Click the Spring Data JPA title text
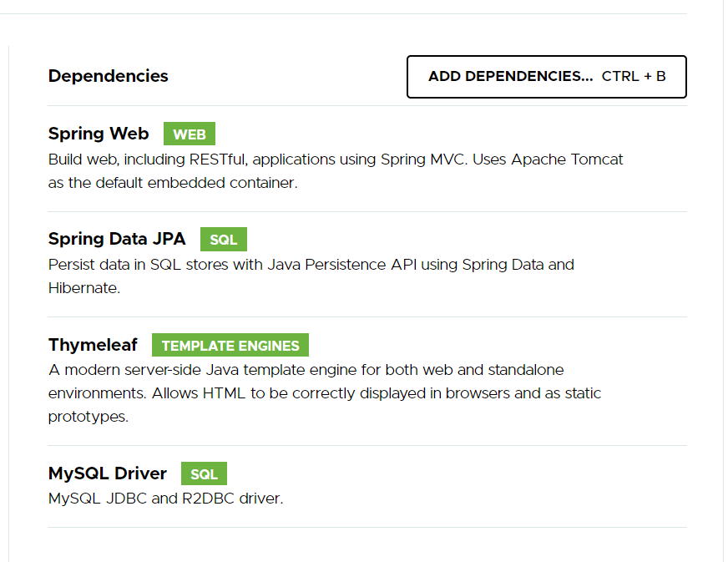 (x=116, y=239)
